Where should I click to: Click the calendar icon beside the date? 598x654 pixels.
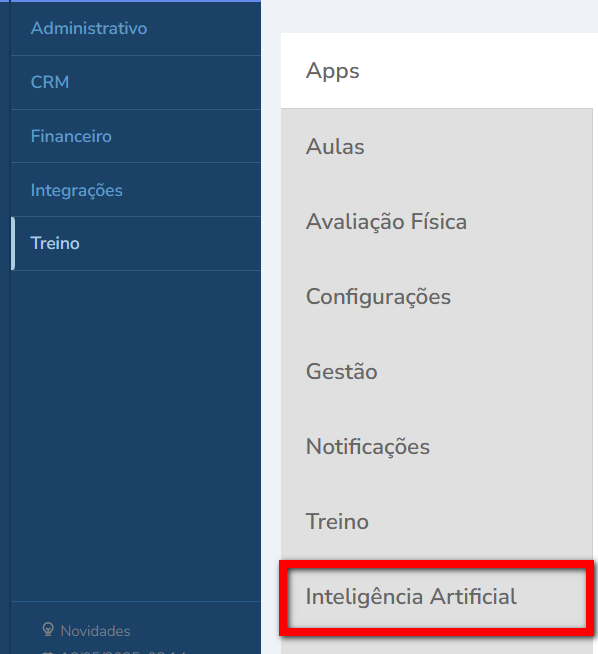pyautogui.click(x=48, y=652)
